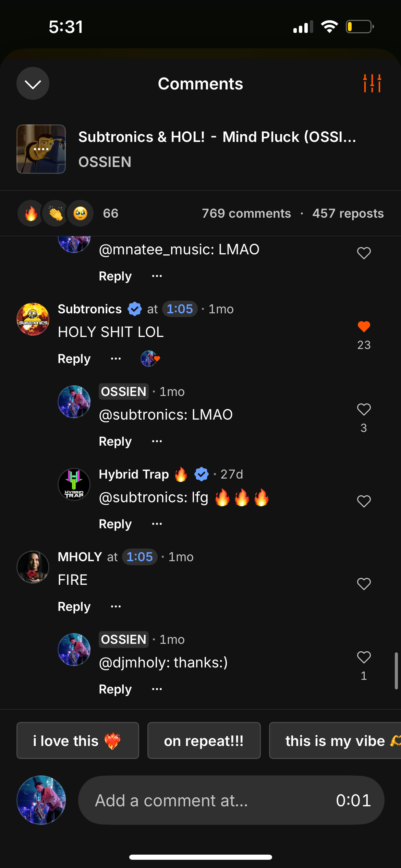
Task: Like OSSIEN's @subtronics LMAO reply
Action: [x=364, y=409]
